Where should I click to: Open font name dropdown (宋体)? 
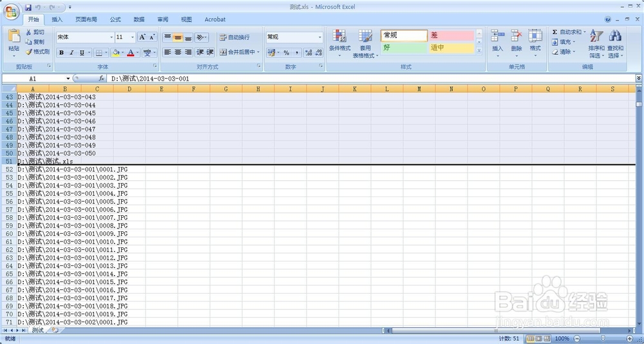(x=111, y=37)
